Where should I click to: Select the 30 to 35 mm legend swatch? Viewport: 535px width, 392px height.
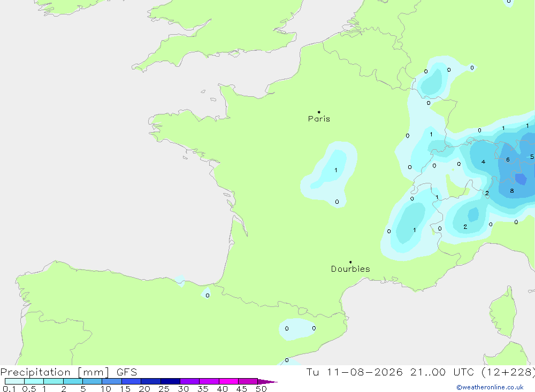pyautogui.click(x=190, y=381)
